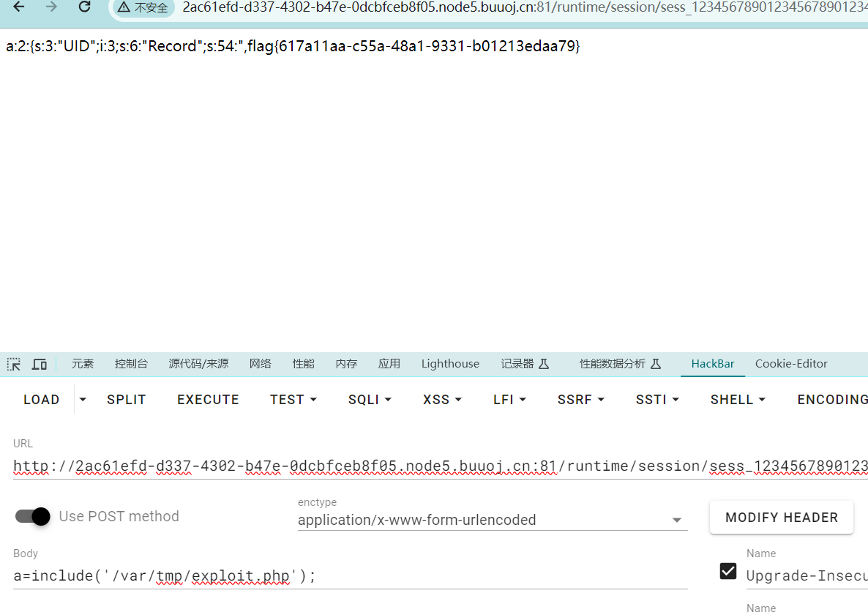The image size is (868, 615).
Task: Open the LOAD split-button arrow
Action: pos(83,400)
